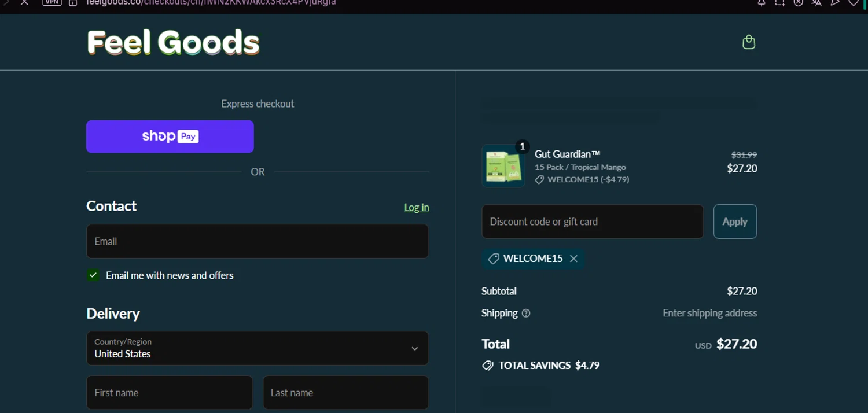Click the Contact section heading
This screenshot has height=413, width=868.
coord(111,206)
